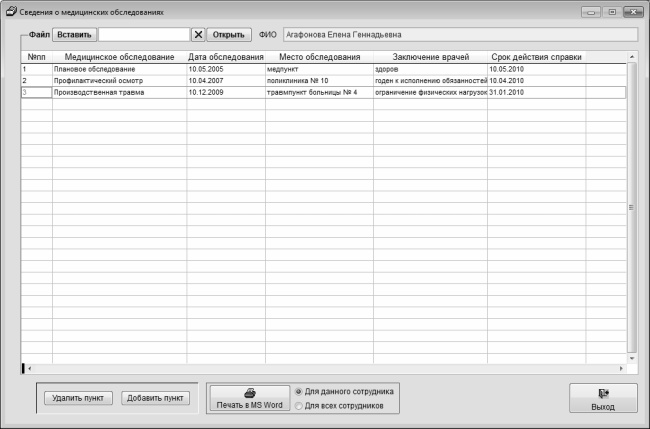The width and height of the screenshot is (650, 429).
Task: Click 'Срок действия справки' column header
Action: click(x=536, y=57)
